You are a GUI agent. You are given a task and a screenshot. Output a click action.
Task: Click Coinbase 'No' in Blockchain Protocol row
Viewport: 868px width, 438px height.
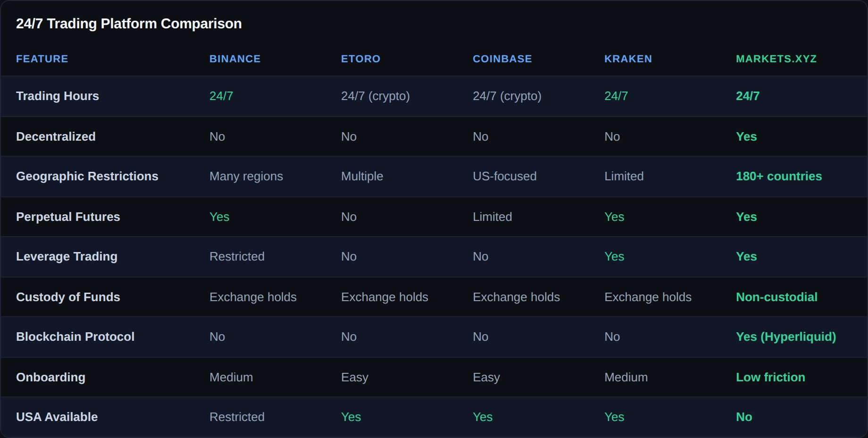[x=480, y=337]
